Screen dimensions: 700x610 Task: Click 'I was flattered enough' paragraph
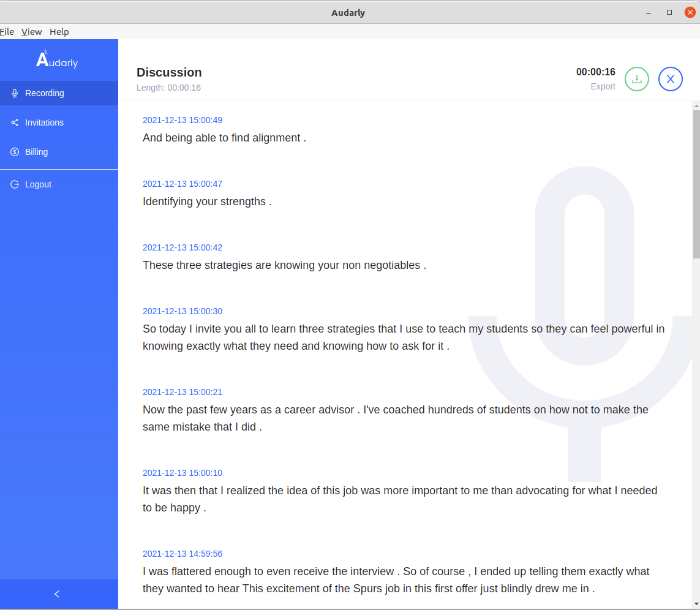click(x=396, y=579)
